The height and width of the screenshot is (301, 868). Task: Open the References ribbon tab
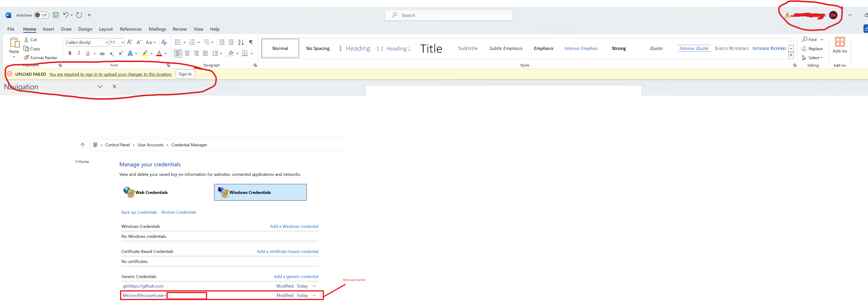pos(131,29)
